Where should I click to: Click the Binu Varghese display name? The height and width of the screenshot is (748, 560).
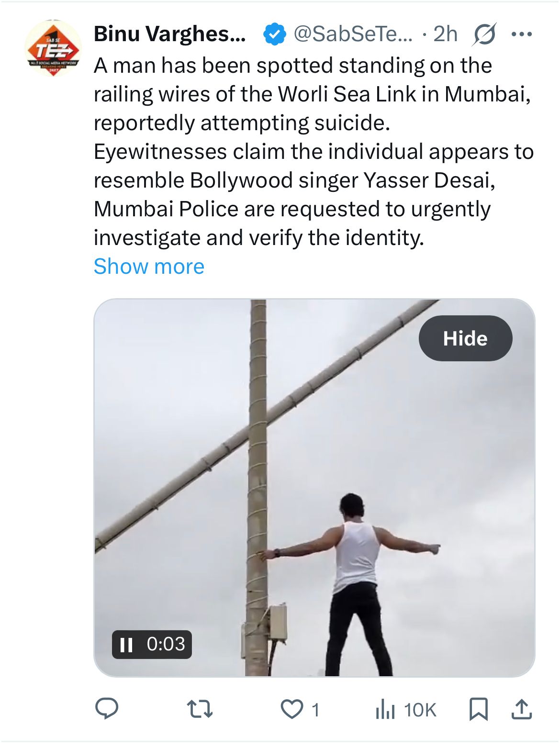170,34
